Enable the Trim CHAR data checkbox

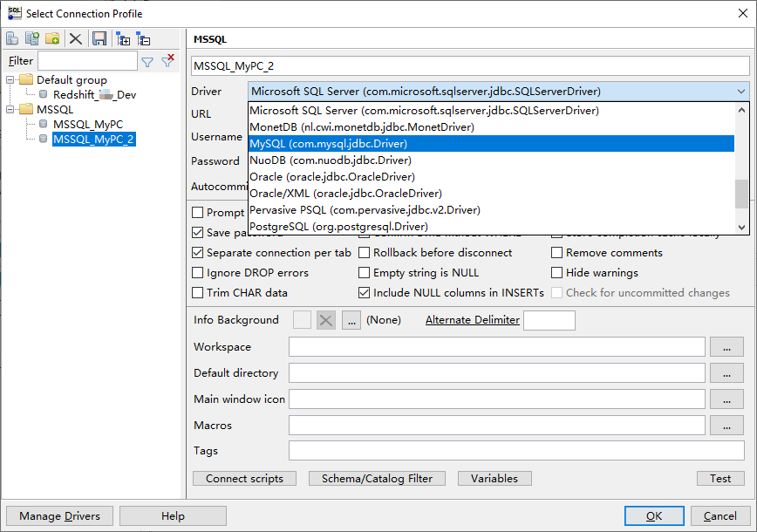(x=198, y=293)
